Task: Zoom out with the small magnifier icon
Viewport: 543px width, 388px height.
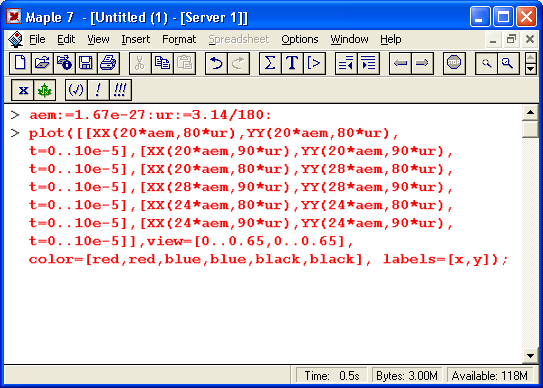Action: [x=486, y=63]
